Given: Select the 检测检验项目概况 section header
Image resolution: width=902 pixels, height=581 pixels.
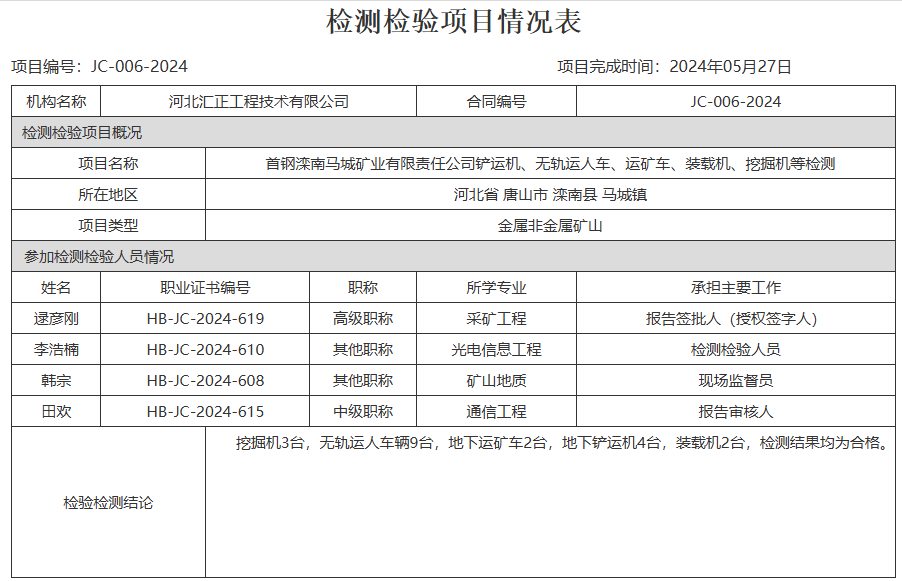Looking at the screenshot, I should [453, 133].
